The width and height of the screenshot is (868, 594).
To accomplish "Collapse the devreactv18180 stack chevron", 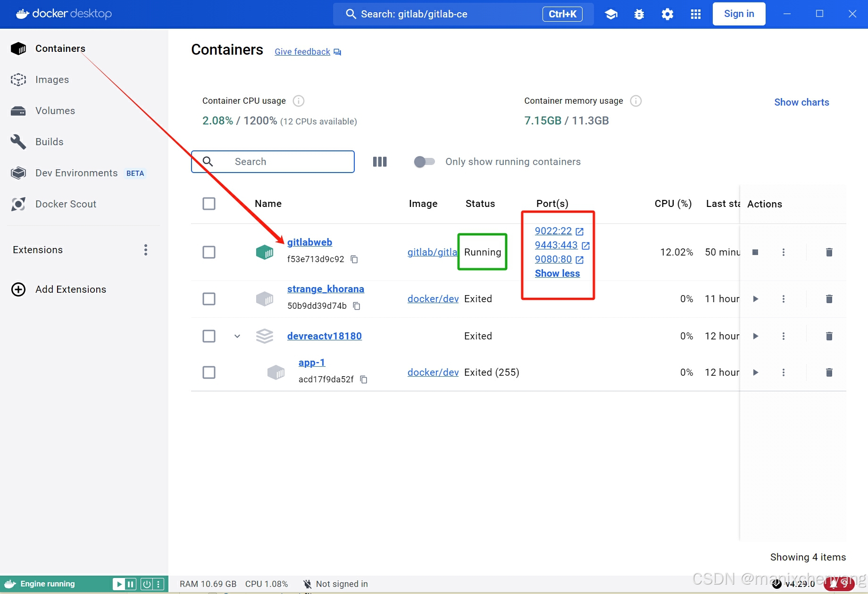I will [x=237, y=336].
